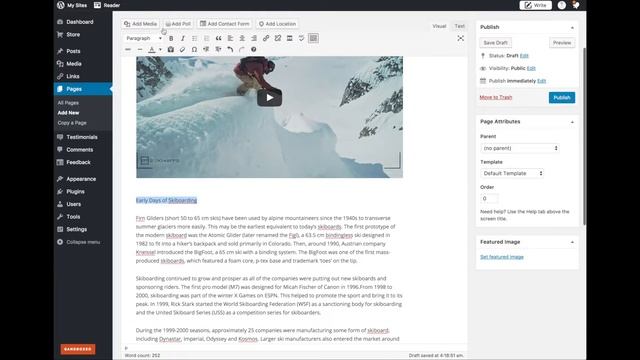
Task: Insert a bulleted list
Action: [x=195, y=38]
